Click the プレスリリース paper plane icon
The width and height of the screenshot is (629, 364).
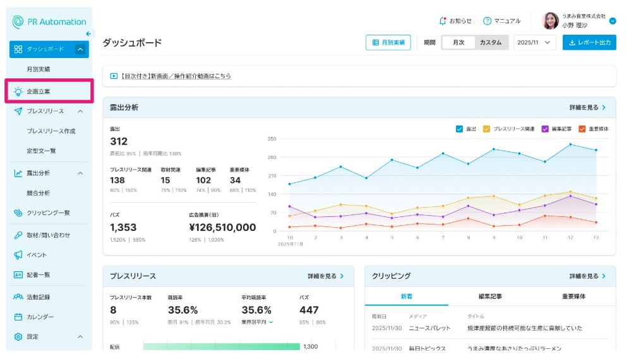coord(18,111)
